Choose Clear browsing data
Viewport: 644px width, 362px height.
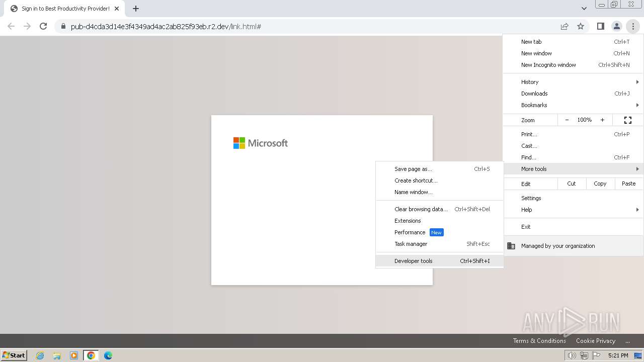[439, 209]
